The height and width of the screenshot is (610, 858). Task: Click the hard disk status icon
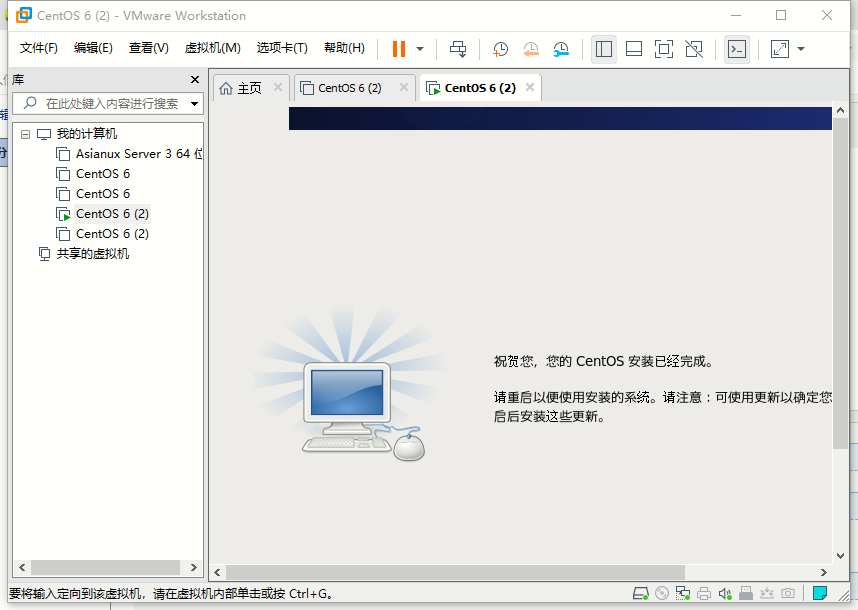641,594
